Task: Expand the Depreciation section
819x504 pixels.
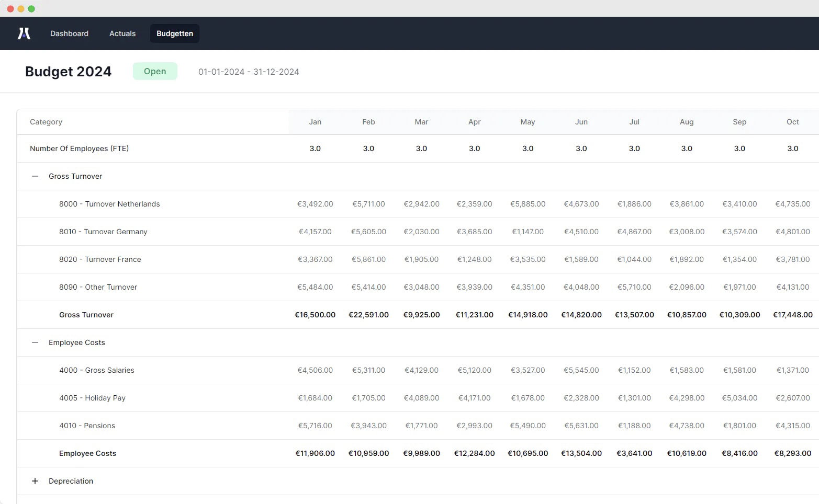Action: point(35,481)
